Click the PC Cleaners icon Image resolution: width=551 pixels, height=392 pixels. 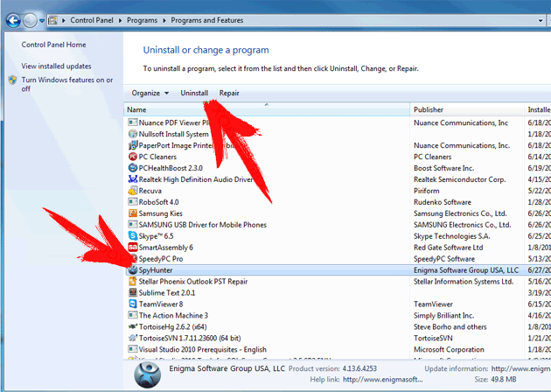coord(132,157)
